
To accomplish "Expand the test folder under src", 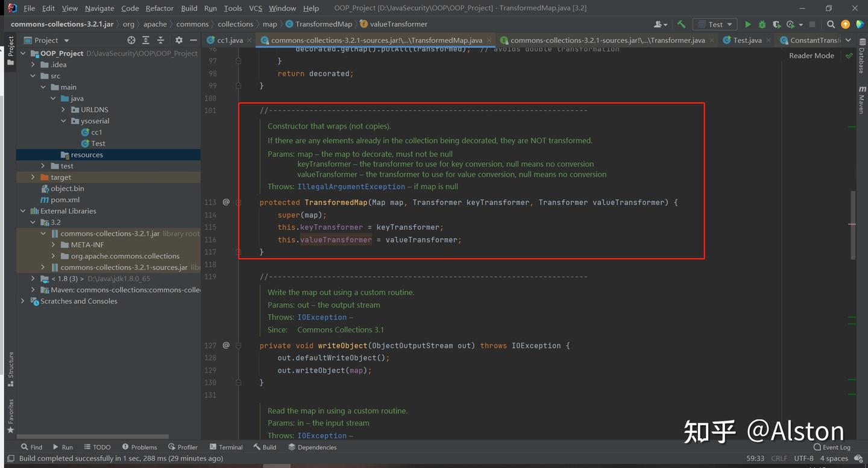I will pos(43,166).
